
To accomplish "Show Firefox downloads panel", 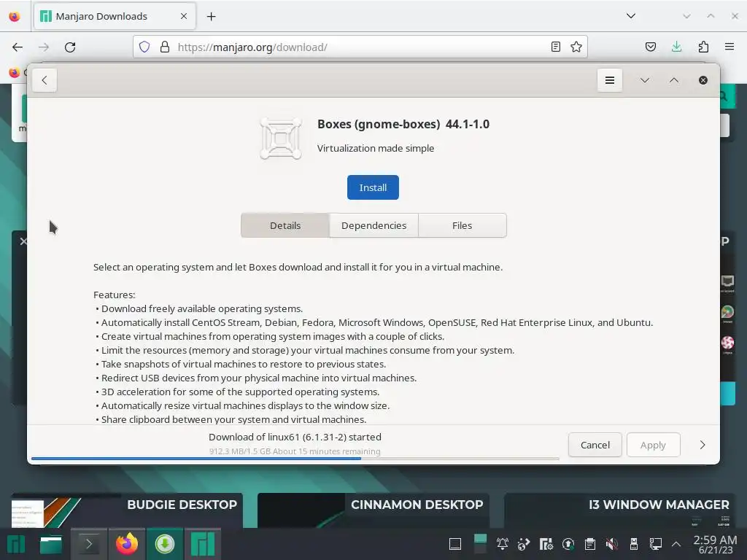I will pos(676,47).
